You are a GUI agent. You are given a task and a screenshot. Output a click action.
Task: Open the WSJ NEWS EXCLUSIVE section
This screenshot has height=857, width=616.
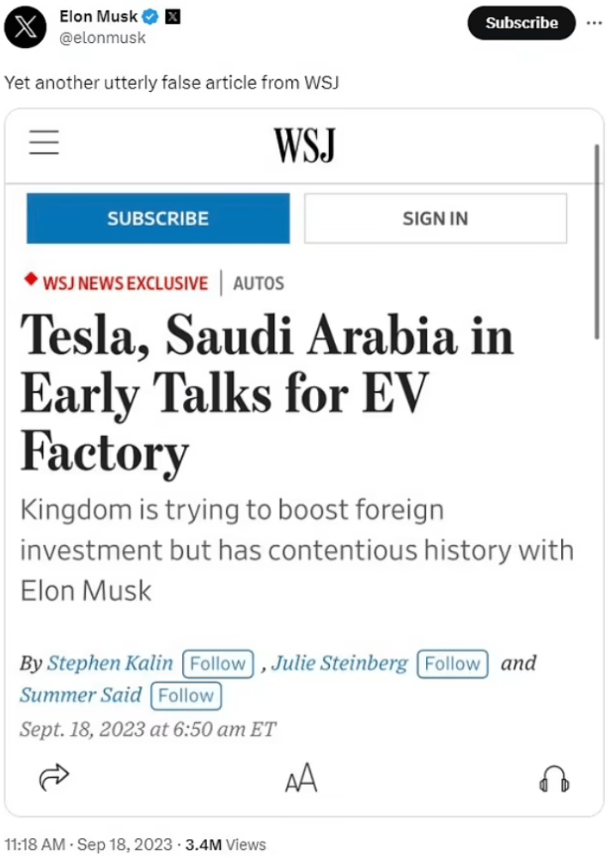125,283
